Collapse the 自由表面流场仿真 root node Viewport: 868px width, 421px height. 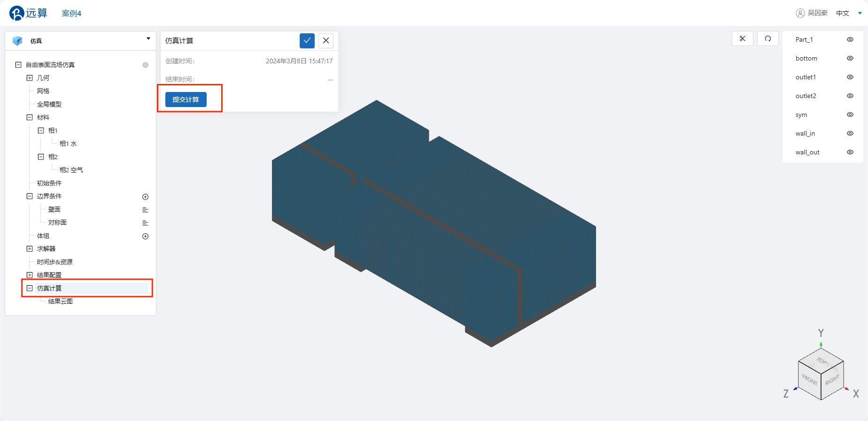[18, 65]
